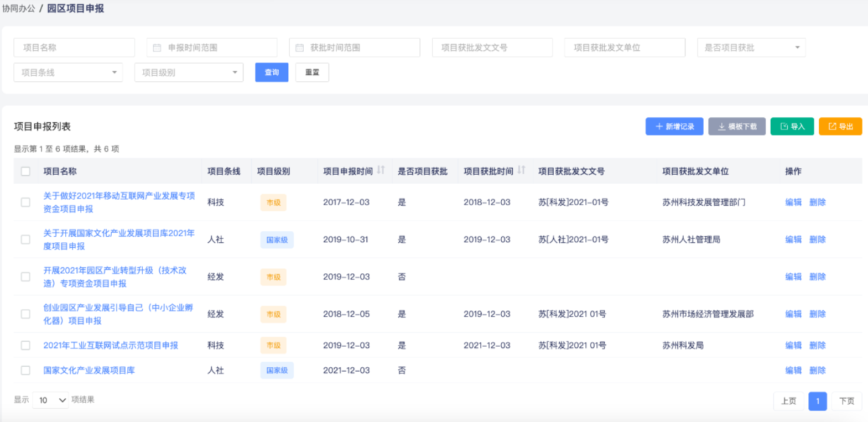Click the sort icon beside 项目获批时间
The image size is (868, 422).
521,170
